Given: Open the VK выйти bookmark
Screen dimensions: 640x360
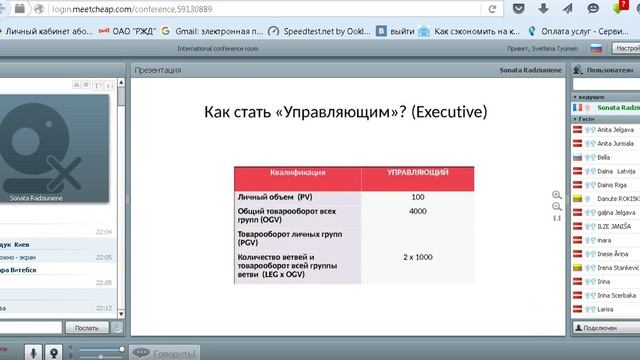Looking at the screenshot, I should pyautogui.click(x=395, y=31).
